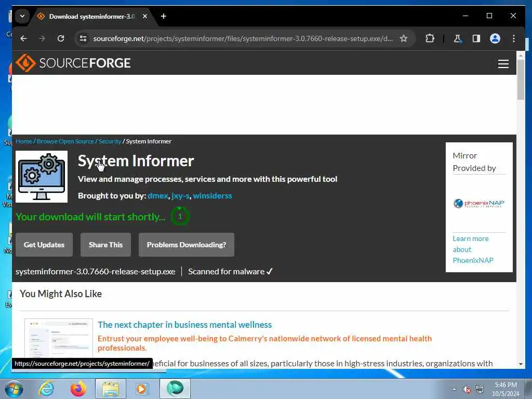
Task: Open the media player taskbar icon
Action: click(x=141, y=389)
